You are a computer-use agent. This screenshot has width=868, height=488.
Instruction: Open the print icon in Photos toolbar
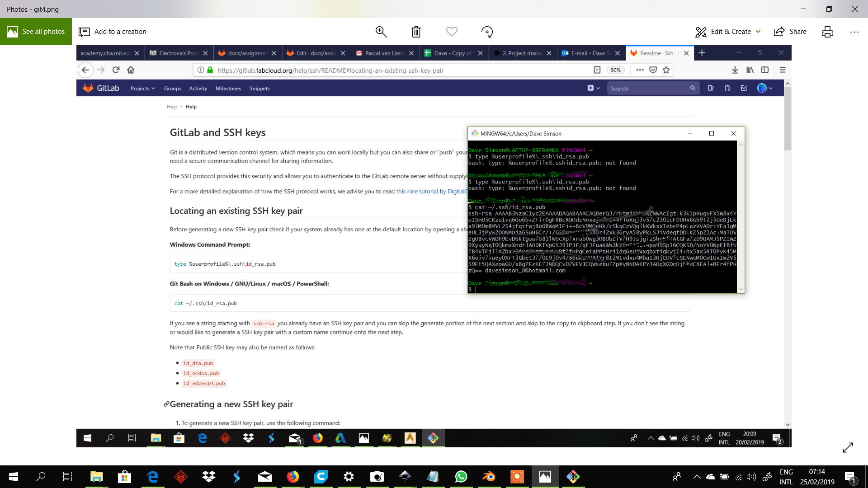[827, 32]
